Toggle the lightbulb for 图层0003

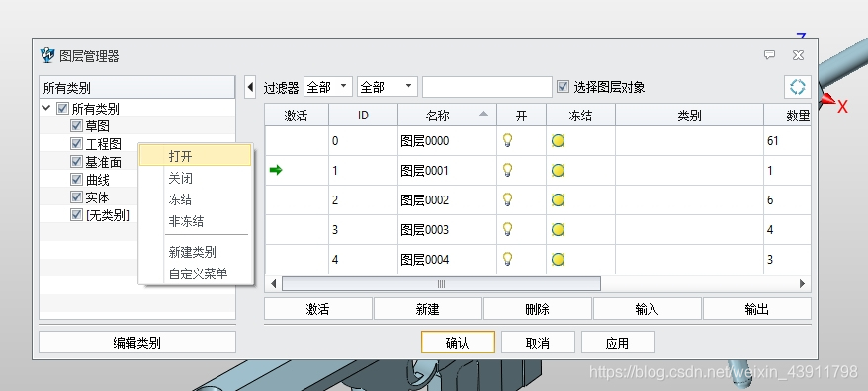[x=507, y=229]
